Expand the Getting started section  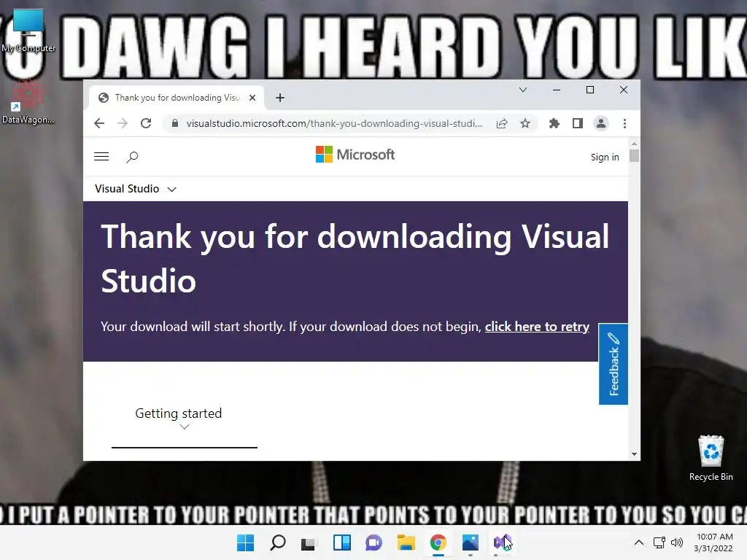(179, 418)
